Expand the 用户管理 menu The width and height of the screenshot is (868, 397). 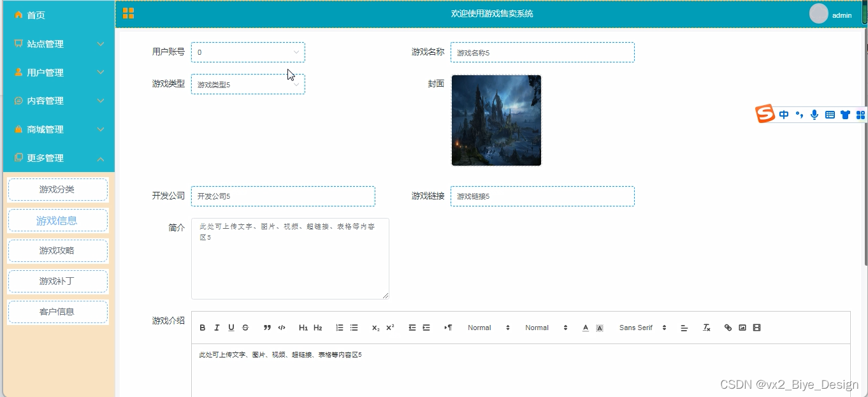tap(59, 73)
